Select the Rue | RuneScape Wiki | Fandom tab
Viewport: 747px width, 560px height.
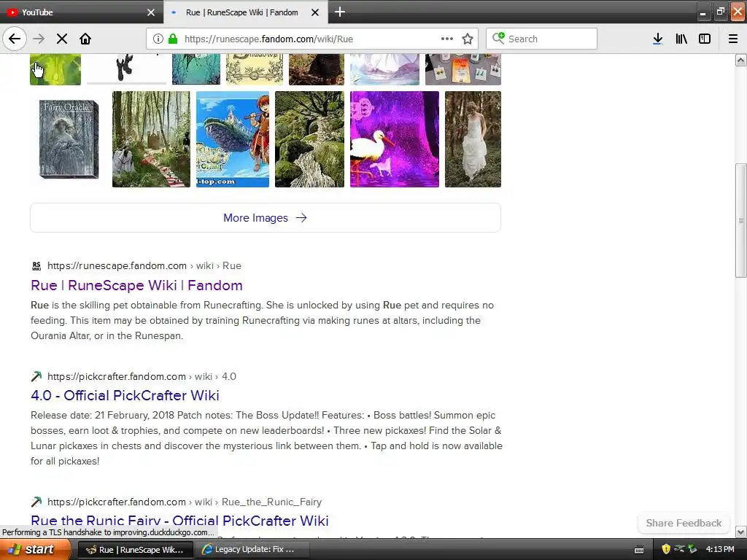click(241, 12)
